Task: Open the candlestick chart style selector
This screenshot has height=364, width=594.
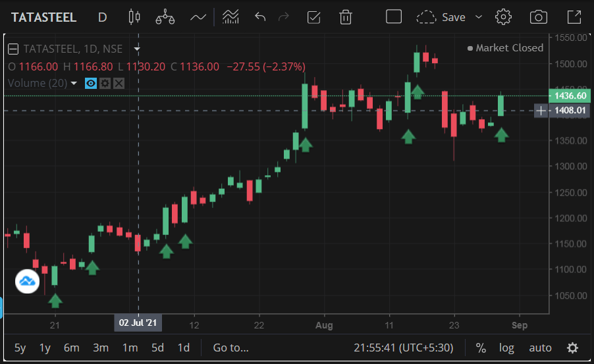Action: tap(135, 17)
